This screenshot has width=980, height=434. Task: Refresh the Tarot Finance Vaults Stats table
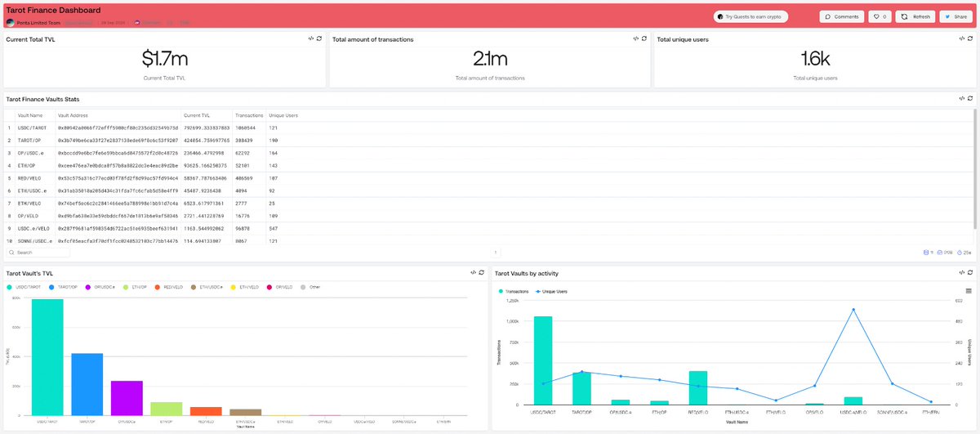[969, 98]
